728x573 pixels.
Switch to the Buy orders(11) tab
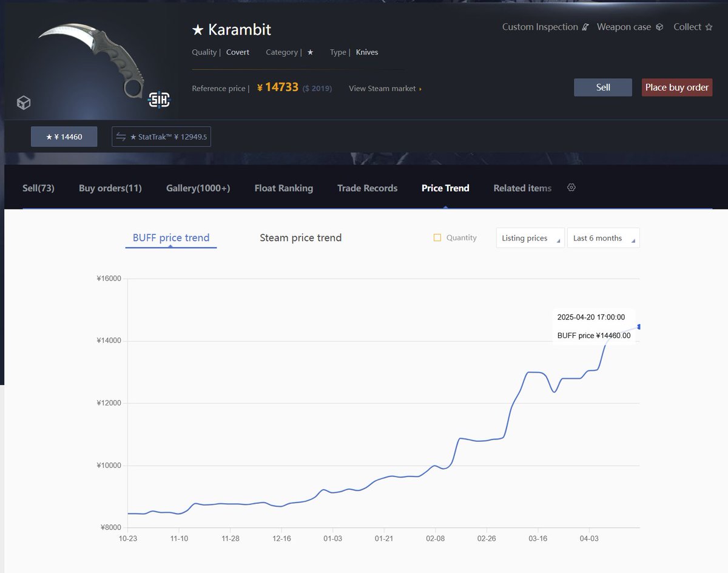pos(110,188)
